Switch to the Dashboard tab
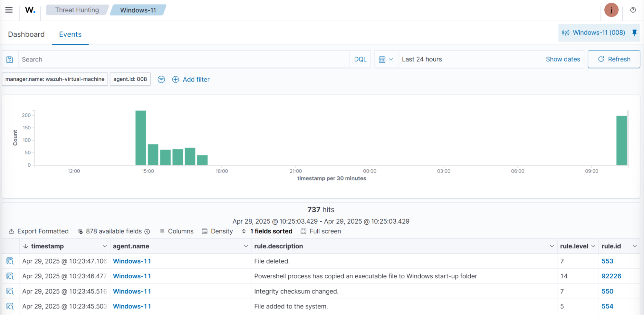This screenshot has height=315, width=644. coord(26,34)
